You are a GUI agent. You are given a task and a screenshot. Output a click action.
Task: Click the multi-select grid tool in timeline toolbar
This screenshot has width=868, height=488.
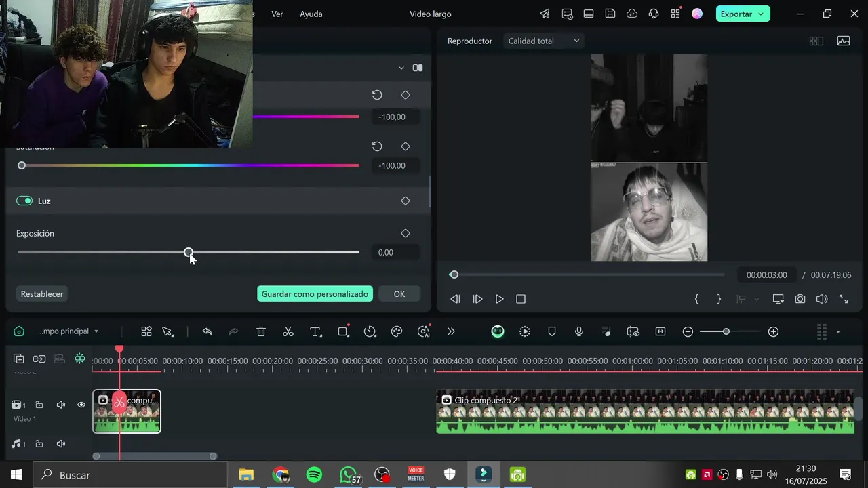(x=146, y=331)
